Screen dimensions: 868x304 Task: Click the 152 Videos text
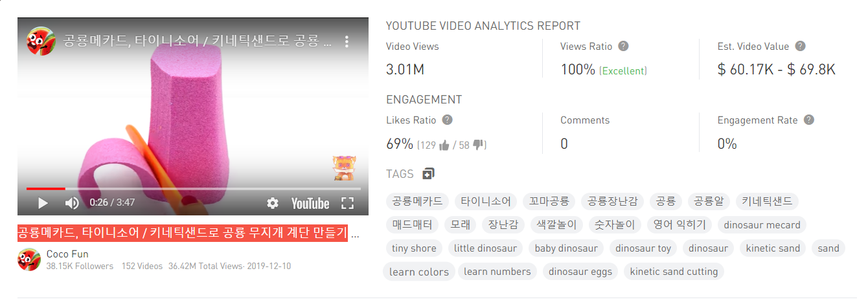142,266
